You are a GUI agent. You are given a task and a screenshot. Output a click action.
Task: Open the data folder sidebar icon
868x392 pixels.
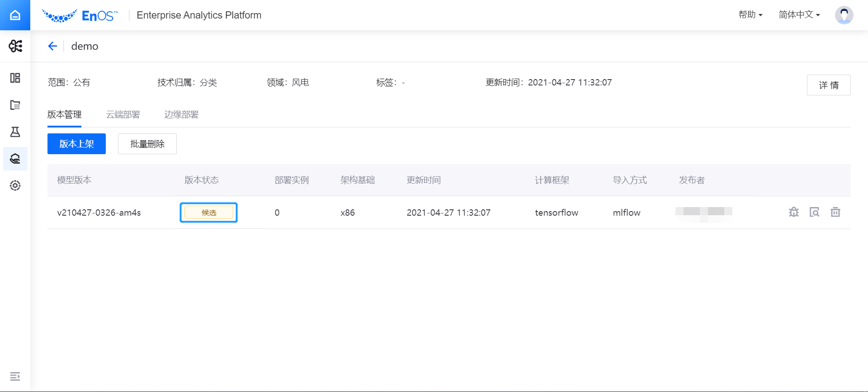15,105
